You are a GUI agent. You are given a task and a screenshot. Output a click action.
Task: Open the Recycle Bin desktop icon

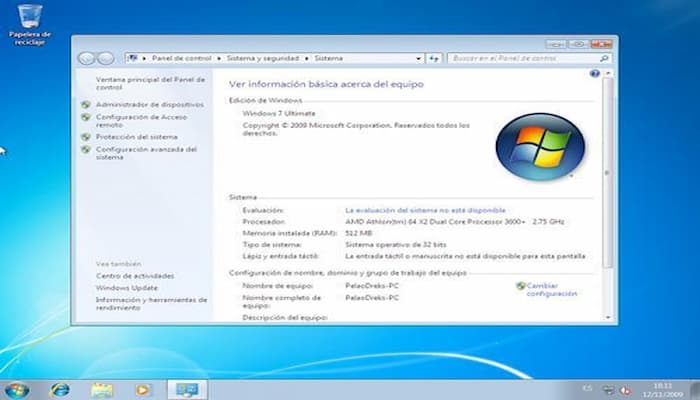[x=29, y=25]
